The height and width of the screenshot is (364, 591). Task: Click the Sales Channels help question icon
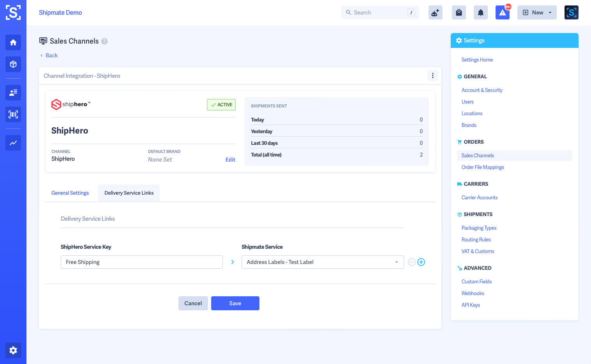(104, 41)
